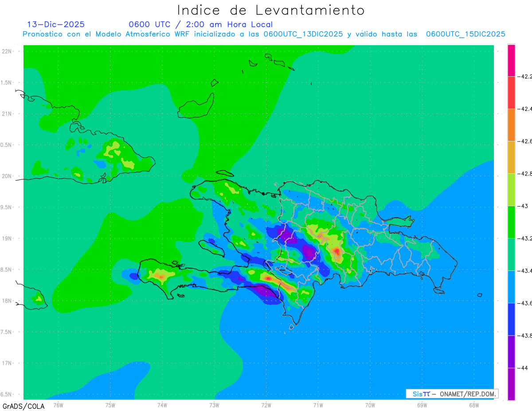
Task: Click the "68W" longitude label
Action: (473, 405)
